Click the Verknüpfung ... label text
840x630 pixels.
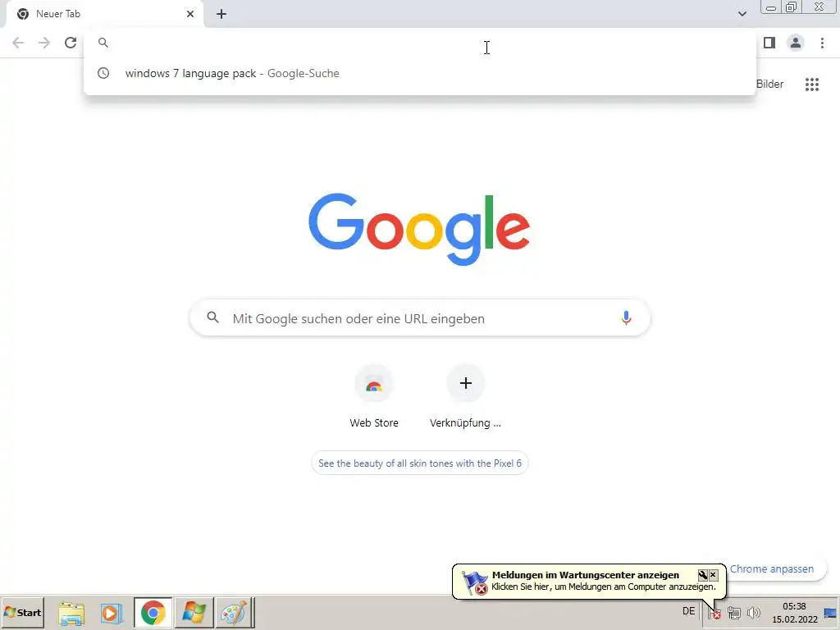pyautogui.click(x=466, y=422)
